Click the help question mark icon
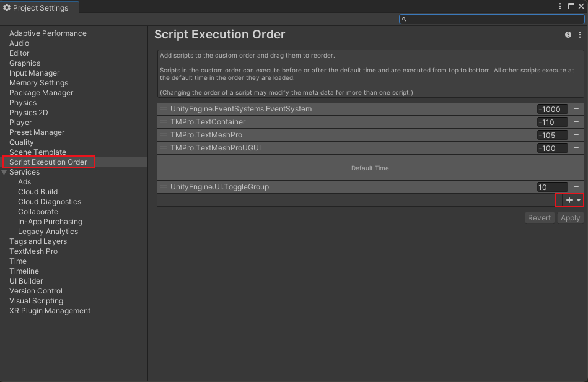588x382 pixels. point(568,35)
